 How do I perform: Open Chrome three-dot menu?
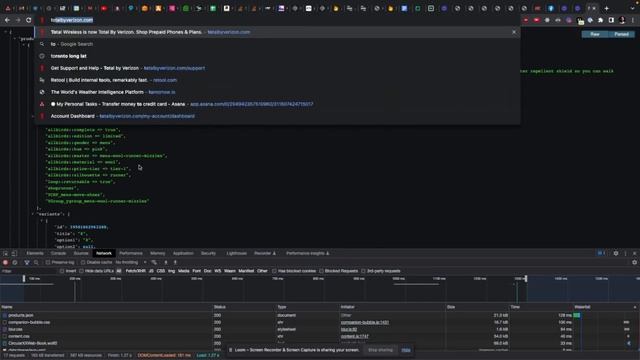[633, 20]
